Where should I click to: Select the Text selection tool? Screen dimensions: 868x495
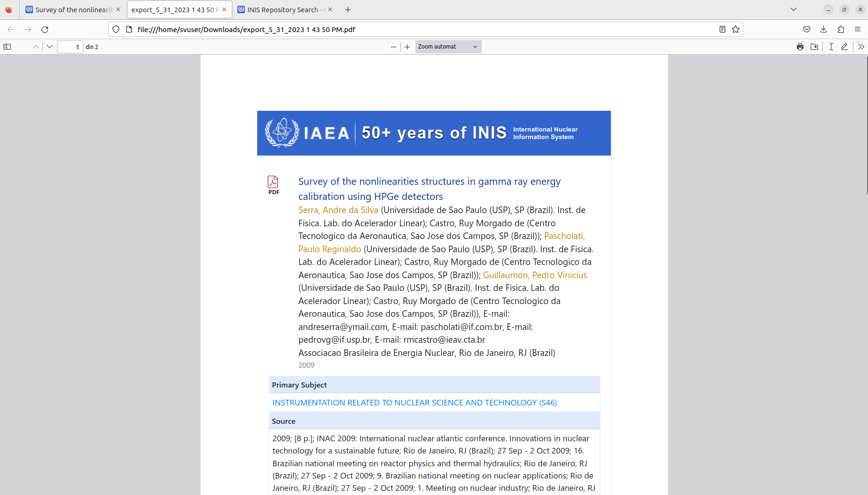(831, 47)
